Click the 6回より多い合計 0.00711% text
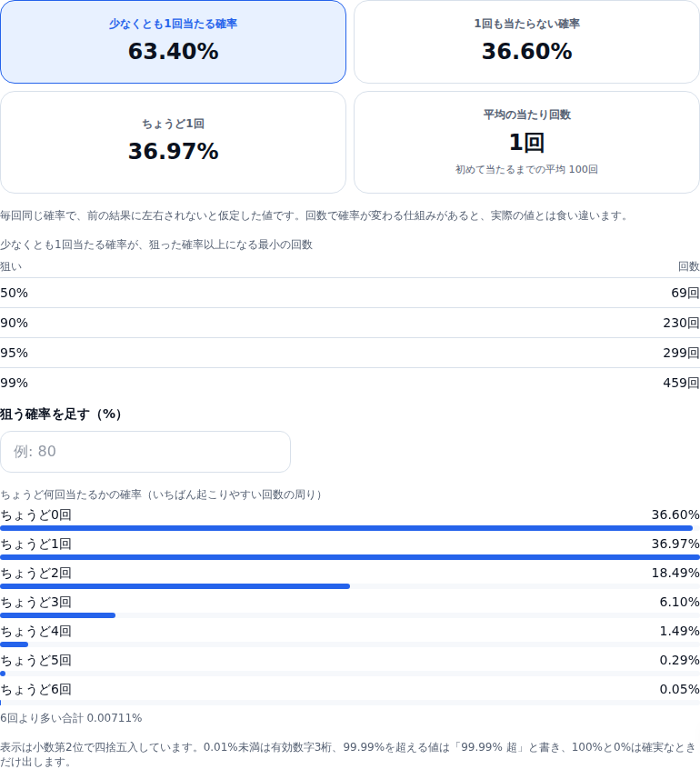 pyautogui.click(x=71, y=718)
